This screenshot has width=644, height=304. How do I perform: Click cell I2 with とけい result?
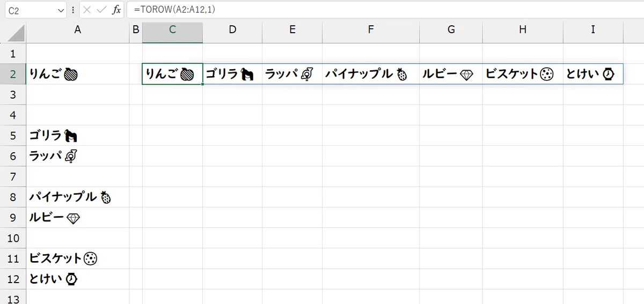[x=593, y=74]
